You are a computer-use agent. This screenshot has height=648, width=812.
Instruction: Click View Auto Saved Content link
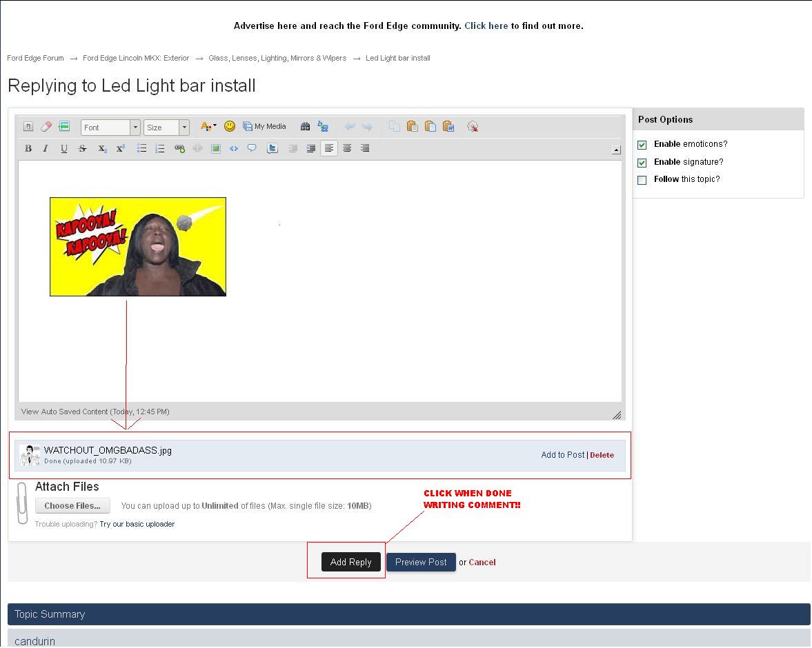coord(95,412)
